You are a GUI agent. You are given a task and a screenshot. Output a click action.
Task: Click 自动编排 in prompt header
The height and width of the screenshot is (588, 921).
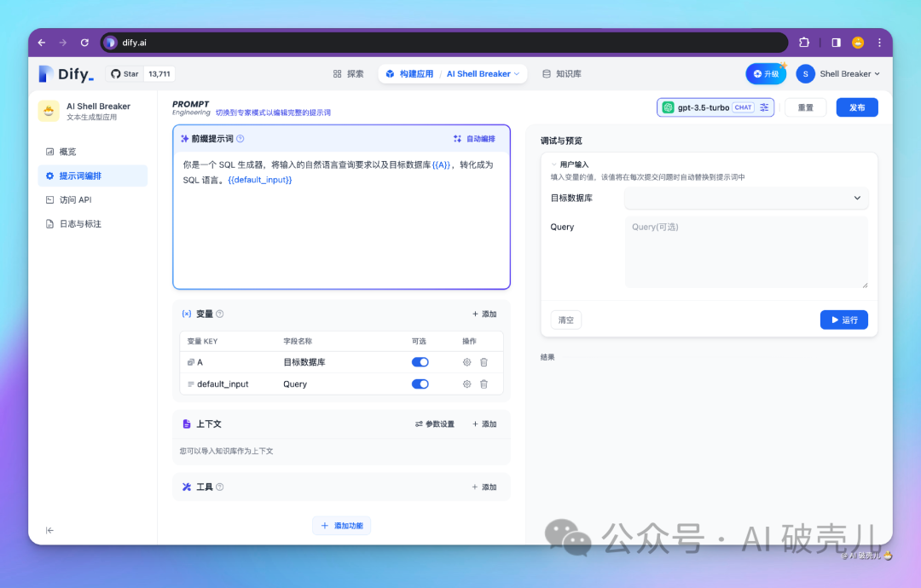[x=473, y=139]
